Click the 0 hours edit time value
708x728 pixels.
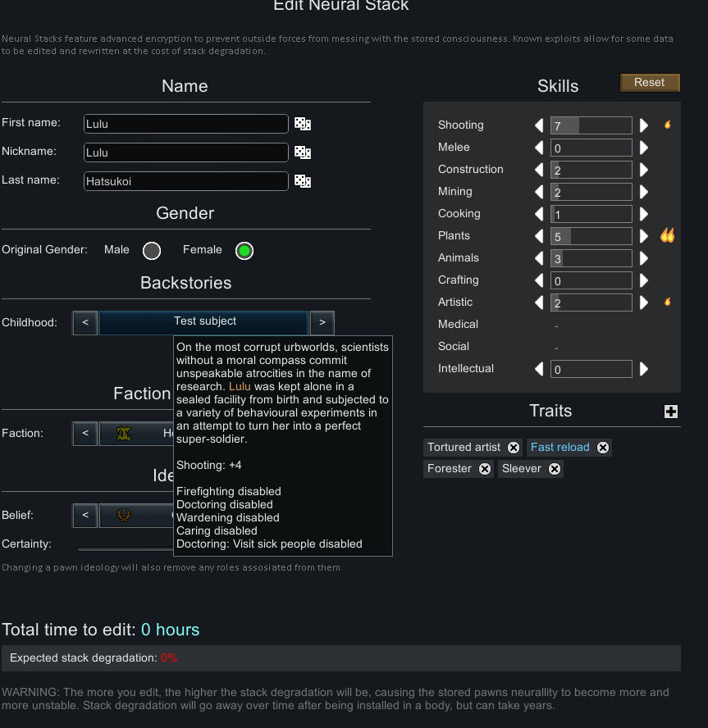170,630
